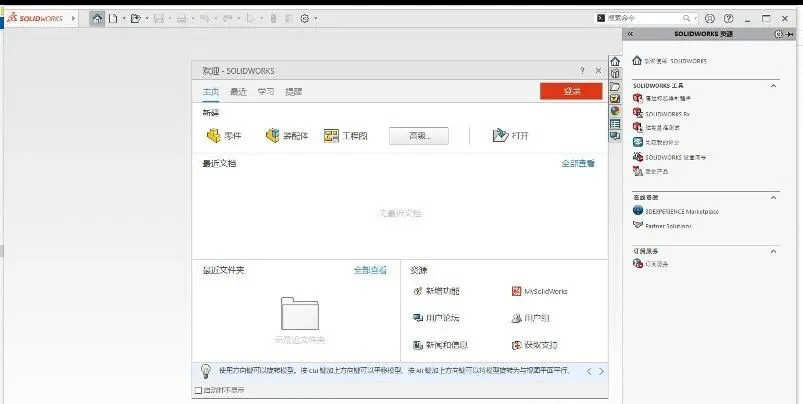Close the Welcome dialog

pyautogui.click(x=598, y=71)
